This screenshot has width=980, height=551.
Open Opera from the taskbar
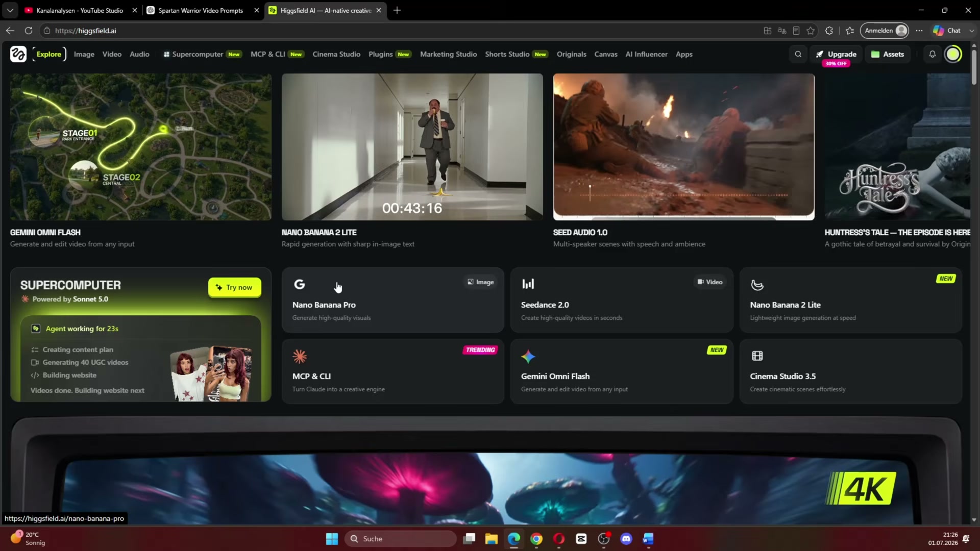(x=559, y=539)
